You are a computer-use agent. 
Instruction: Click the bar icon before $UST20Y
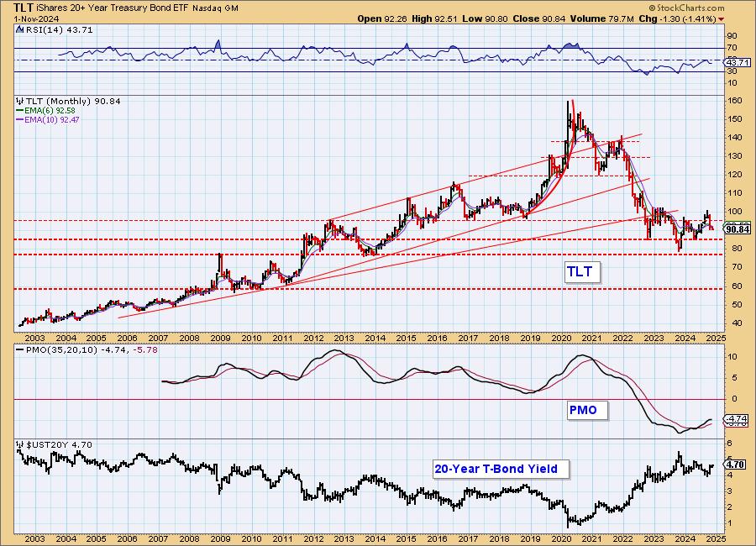coord(20,444)
